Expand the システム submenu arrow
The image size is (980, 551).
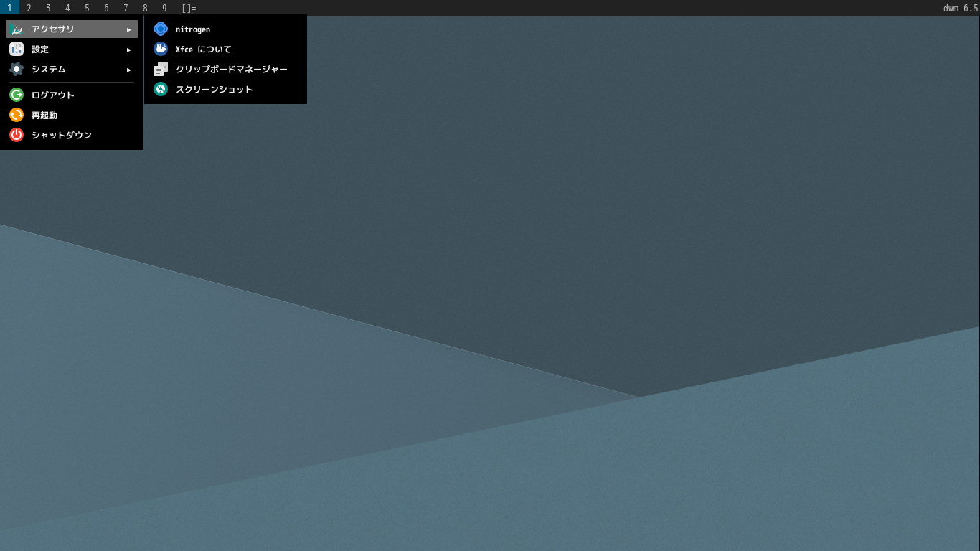pyautogui.click(x=129, y=69)
